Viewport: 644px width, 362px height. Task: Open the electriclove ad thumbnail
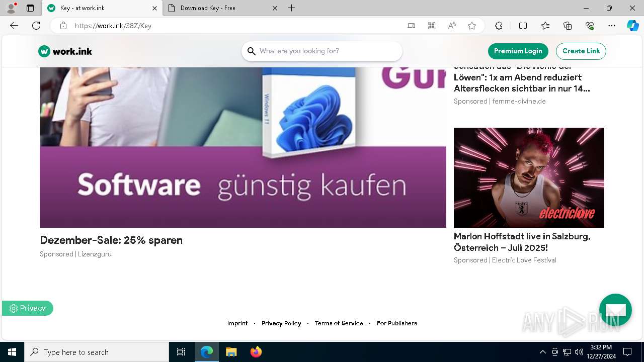[529, 177]
